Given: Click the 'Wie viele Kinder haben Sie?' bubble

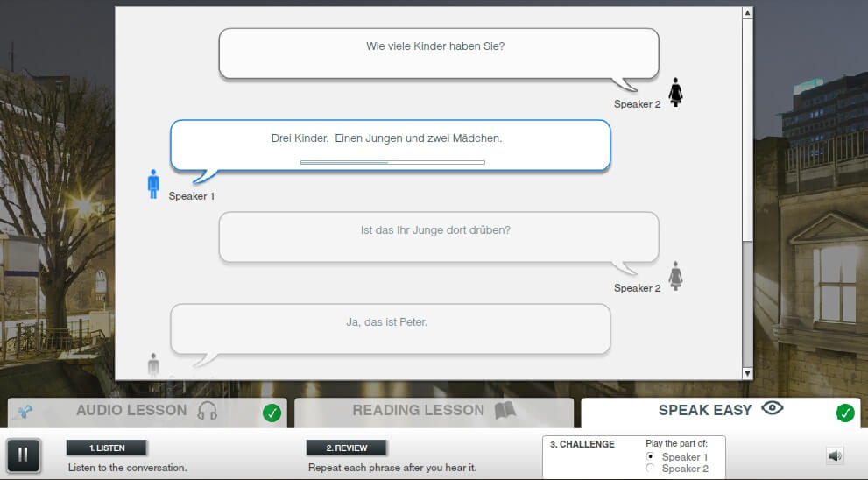Looking at the screenshot, I should [x=439, y=53].
